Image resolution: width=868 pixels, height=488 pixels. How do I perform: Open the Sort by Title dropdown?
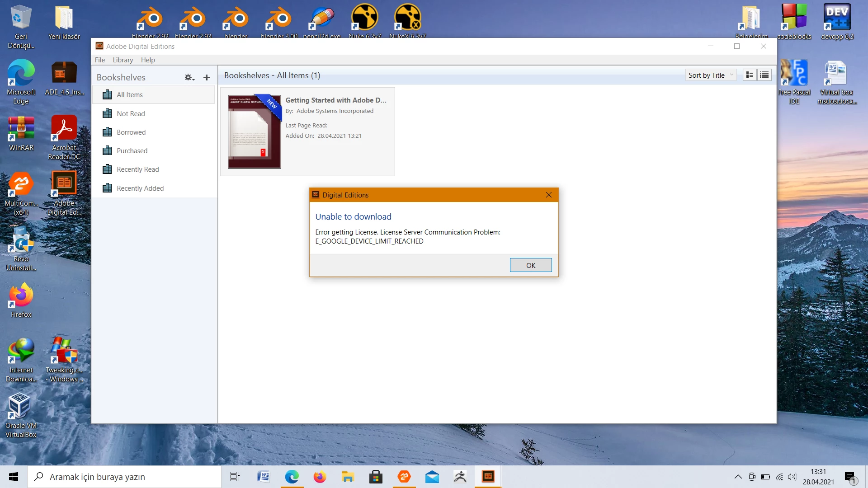[710, 75]
